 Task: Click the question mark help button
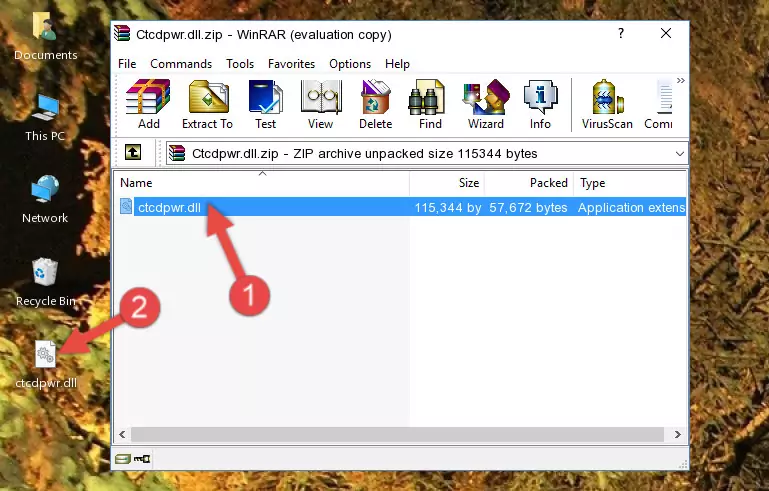pos(621,33)
